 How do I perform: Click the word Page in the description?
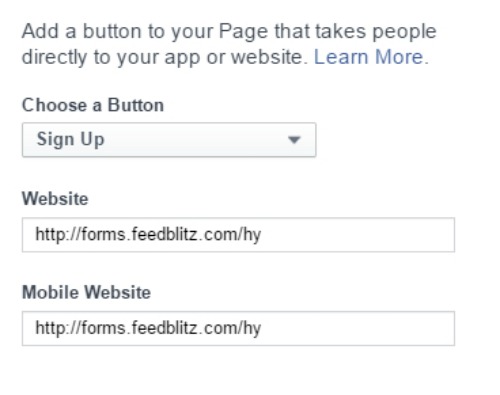coord(243,32)
